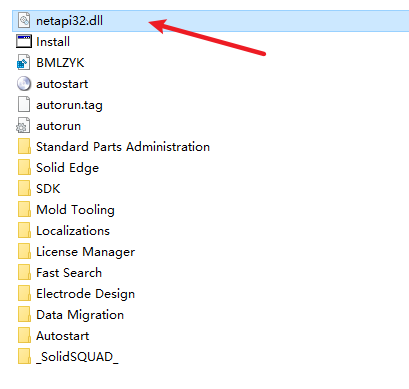Select the Electrode Design folder name

pyautogui.click(x=86, y=294)
